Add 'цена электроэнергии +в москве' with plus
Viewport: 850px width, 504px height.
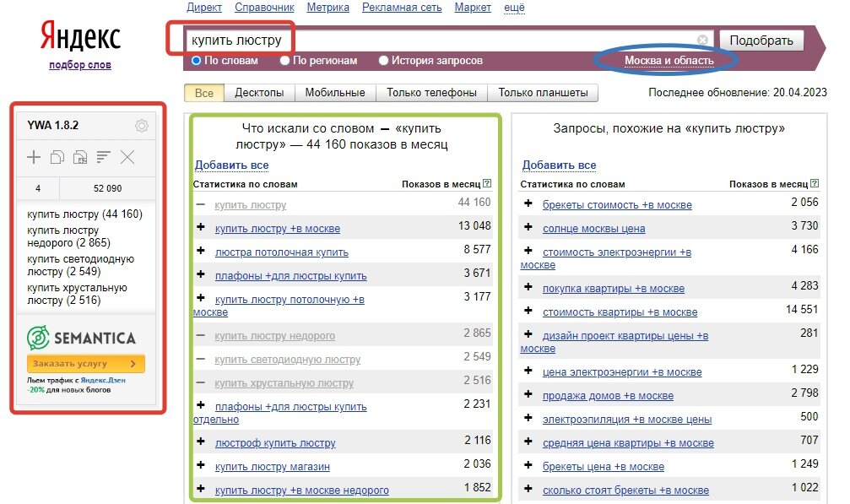[528, 370]
